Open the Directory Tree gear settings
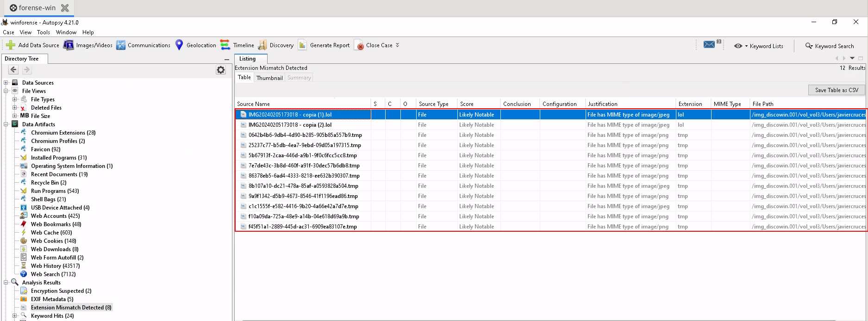This screenshot has height=321, width=868. click(221, 70)
